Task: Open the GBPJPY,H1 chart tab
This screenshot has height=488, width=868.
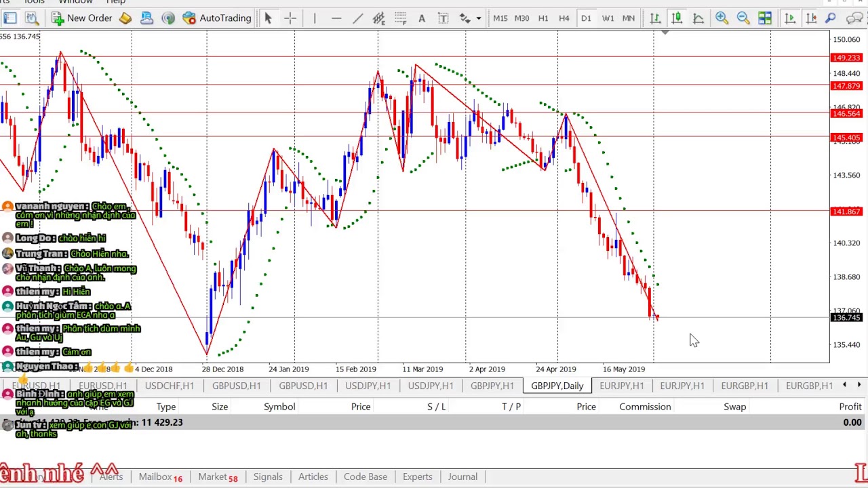Action: click(x=492, y=386)
